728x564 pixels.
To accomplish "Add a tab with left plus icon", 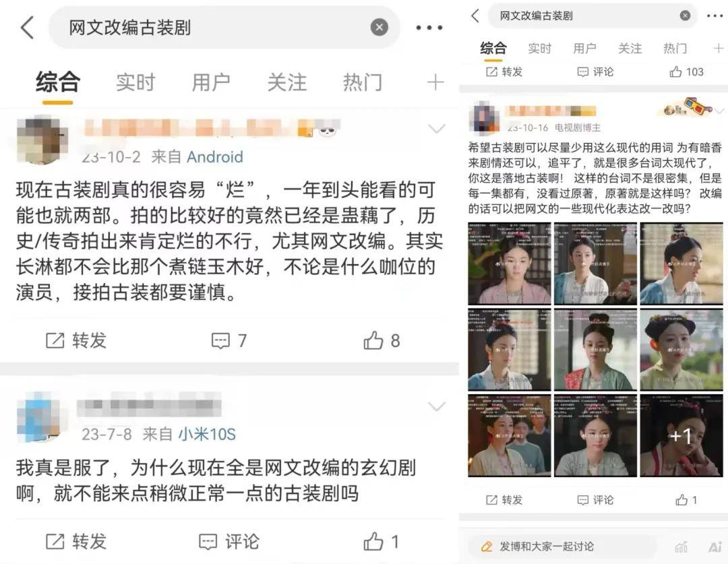I will pyautogui.click(x=435, y=83).
